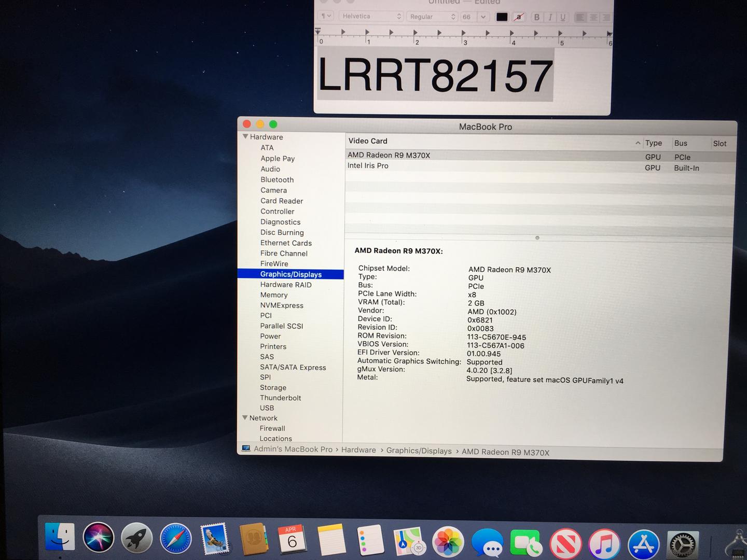The width and height of the screenshot is (747, 560).
Task: Open News icon in Dock
Action: coord(565,544)
